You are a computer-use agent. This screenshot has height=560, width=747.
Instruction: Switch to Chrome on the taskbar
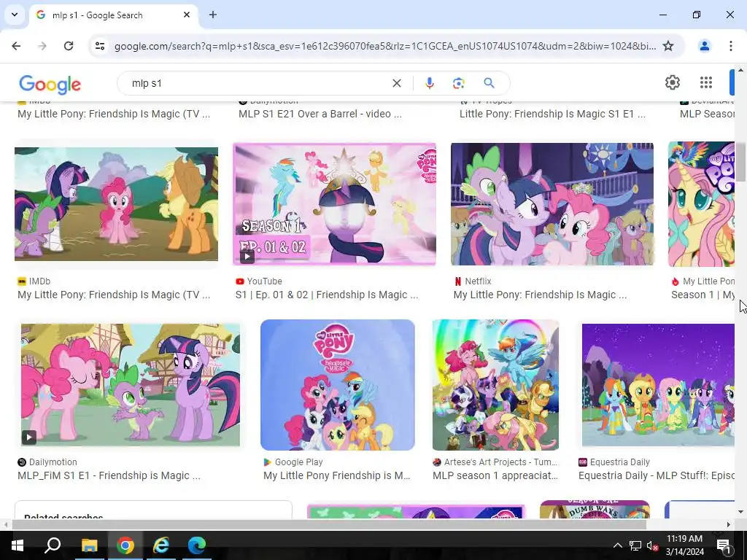coord(125,545)
